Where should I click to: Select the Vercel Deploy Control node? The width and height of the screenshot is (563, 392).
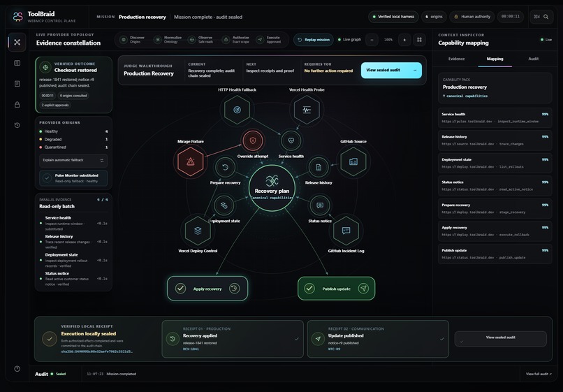(198, 231)
